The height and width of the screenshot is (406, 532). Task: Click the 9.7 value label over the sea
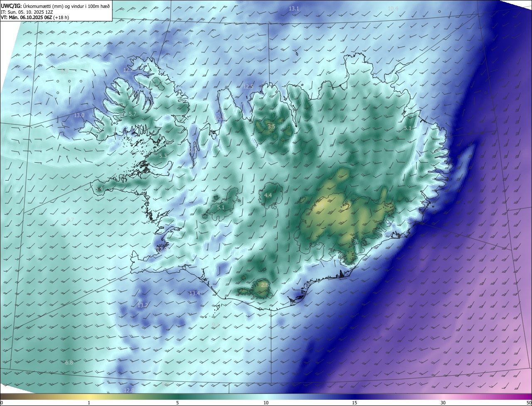70,219
